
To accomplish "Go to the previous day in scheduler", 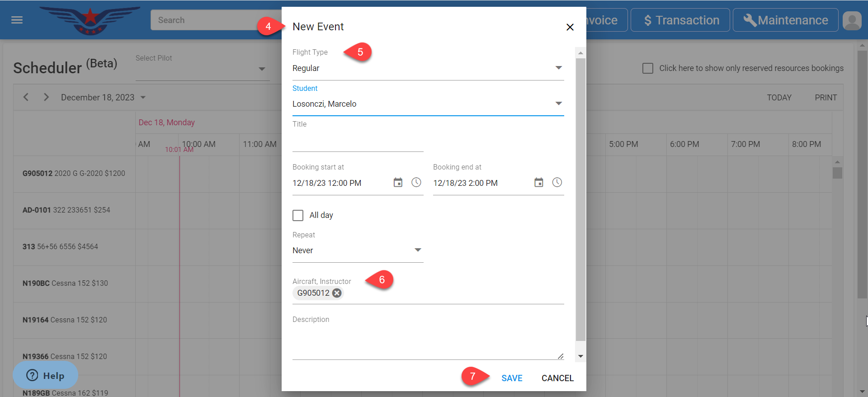I will [x=26, y=97].
